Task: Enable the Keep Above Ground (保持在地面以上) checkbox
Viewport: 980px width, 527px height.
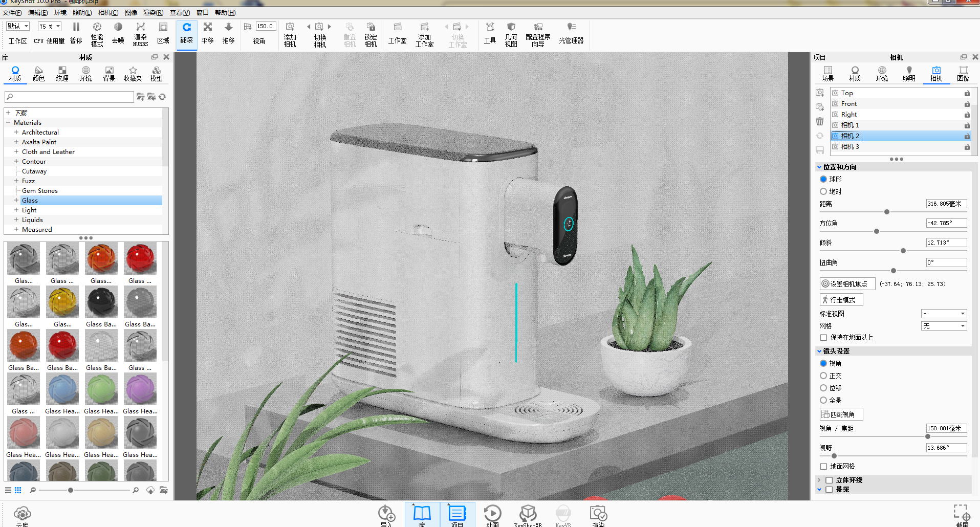Action: pyautogui.click(x=823, y=338)
